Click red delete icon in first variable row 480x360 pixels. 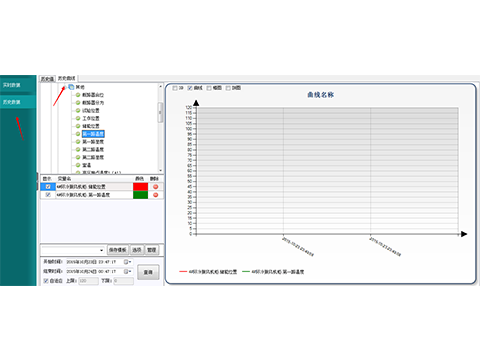click(155, 187)
